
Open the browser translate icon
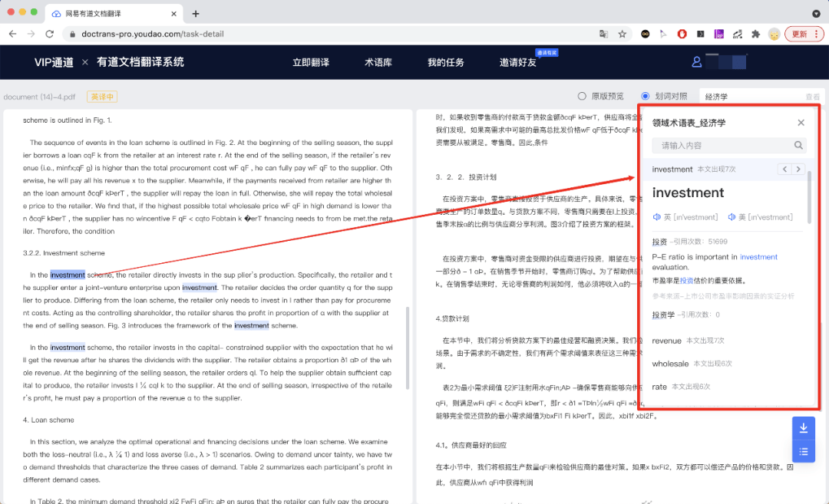click(603, 34)
